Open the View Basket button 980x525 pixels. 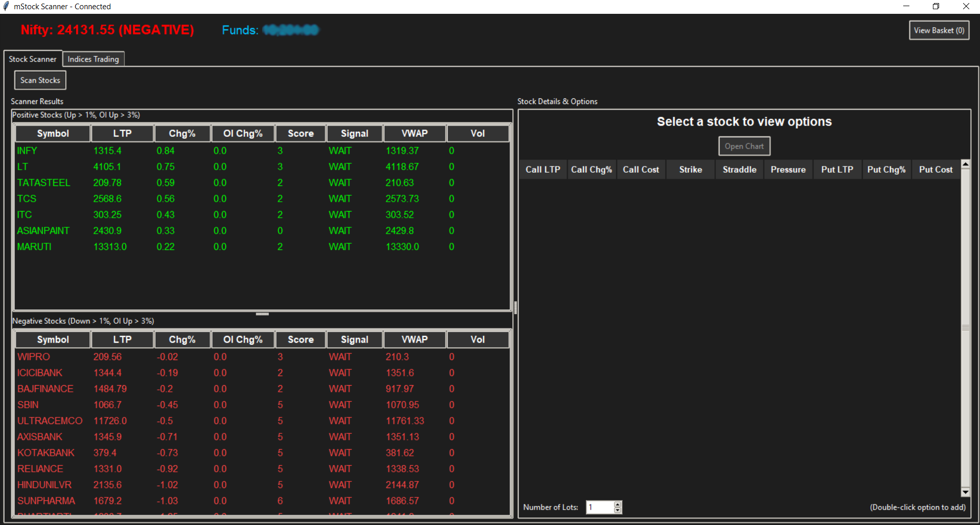[939, 30]
